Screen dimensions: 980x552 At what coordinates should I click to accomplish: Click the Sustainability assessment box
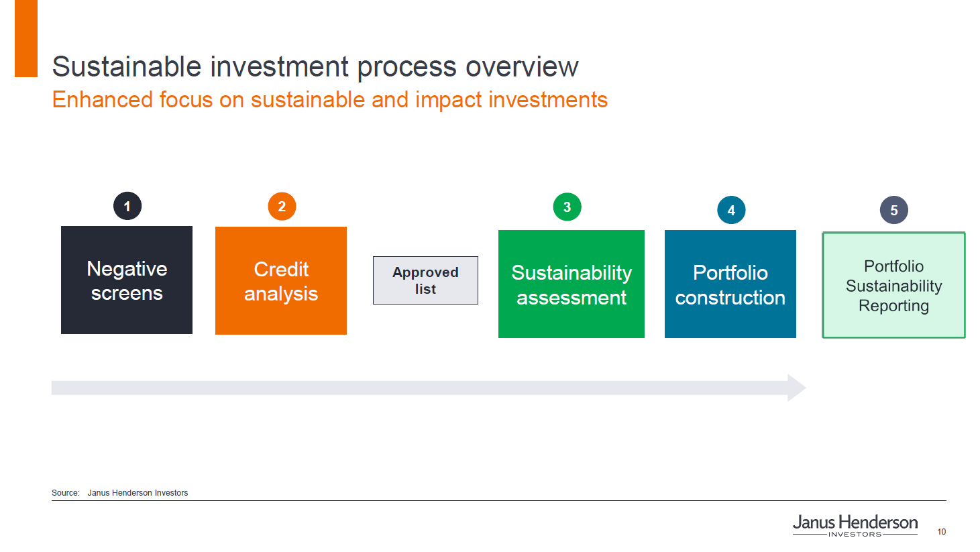571,284
